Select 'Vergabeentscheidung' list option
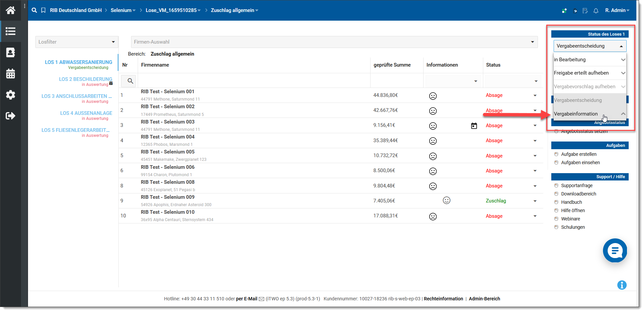This screenshot has height=312, width=644. tap(590, 100)
